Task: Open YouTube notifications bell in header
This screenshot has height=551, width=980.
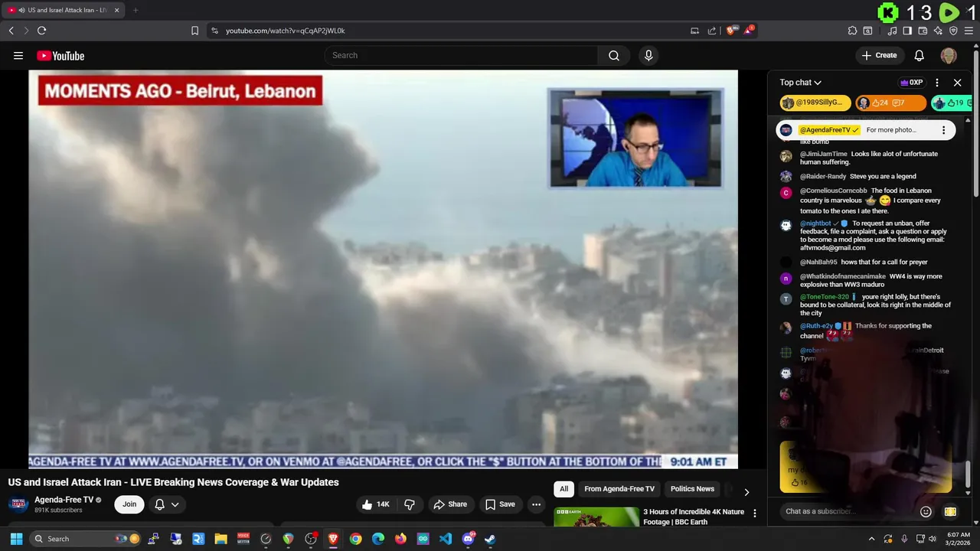Action: (920, 55)
